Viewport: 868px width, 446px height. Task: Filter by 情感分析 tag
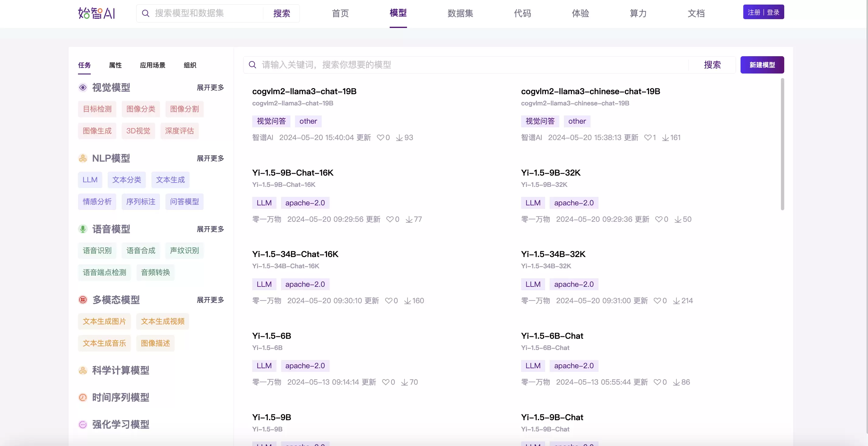[x=97, y=202]
